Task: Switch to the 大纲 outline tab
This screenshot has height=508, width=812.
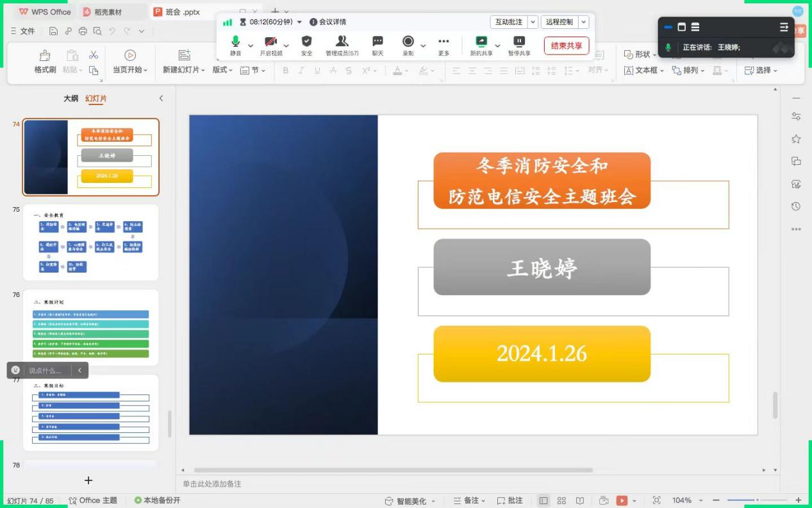Action: pyautogui.click(x=70, y=98)
